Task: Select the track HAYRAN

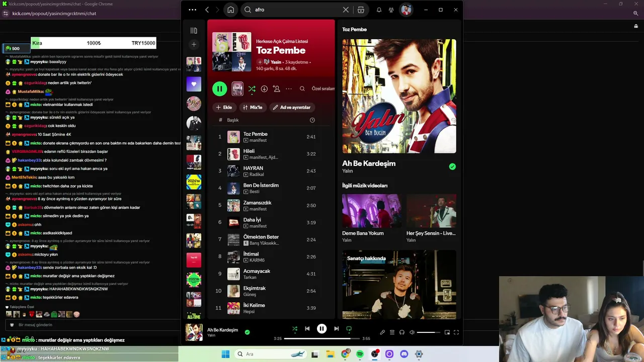Action: (271, 171)
